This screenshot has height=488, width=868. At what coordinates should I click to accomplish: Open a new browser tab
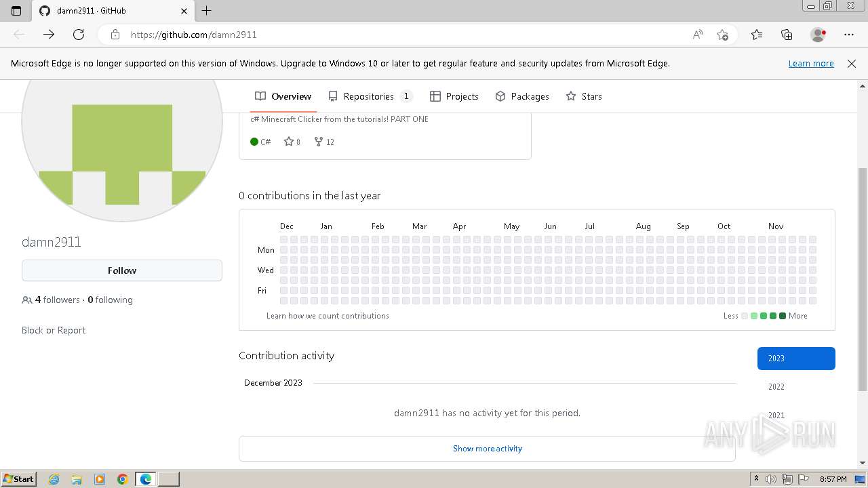pos(207,11)
